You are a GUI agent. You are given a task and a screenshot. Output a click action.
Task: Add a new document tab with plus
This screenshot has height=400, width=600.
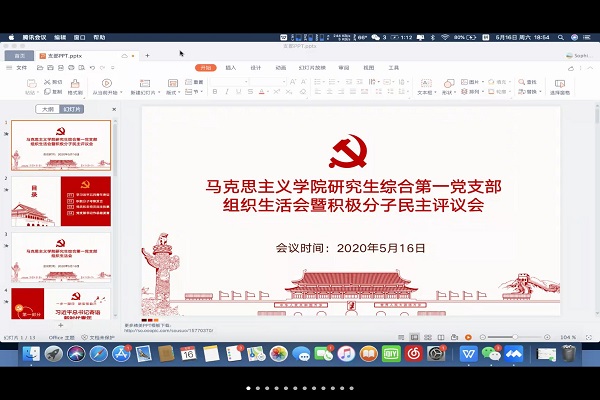point(147,56)
